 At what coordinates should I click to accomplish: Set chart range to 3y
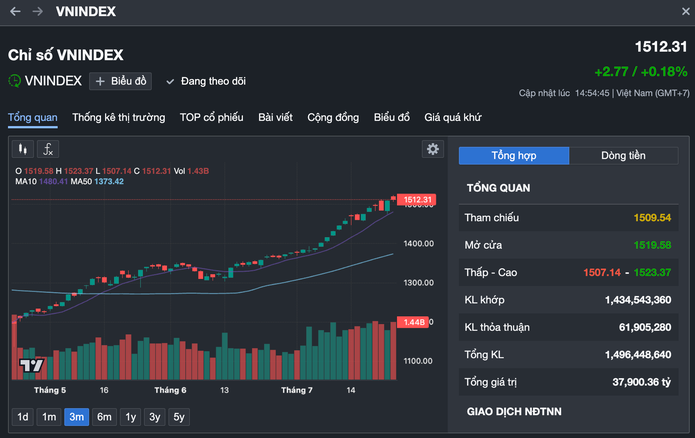pos(155,417)
